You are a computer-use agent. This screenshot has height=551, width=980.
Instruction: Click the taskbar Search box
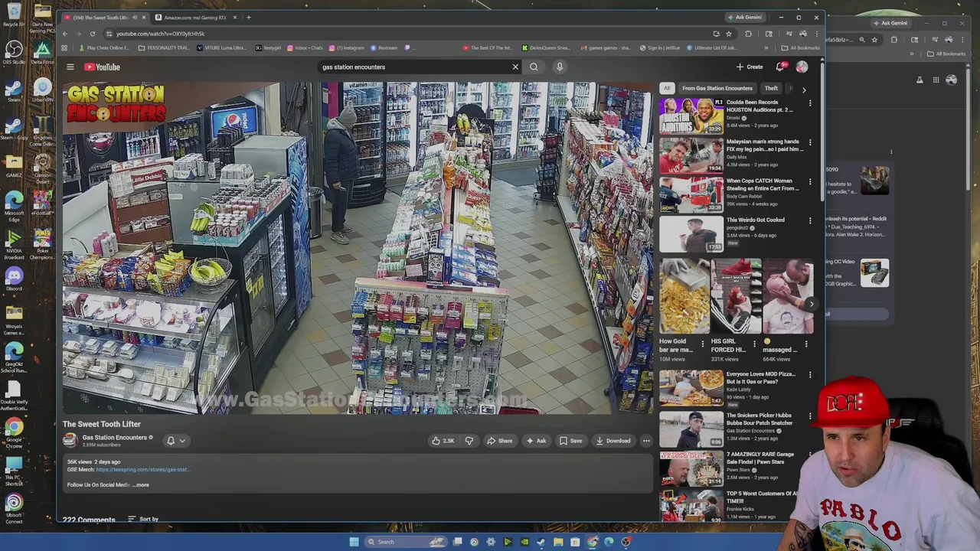(406, 542)
